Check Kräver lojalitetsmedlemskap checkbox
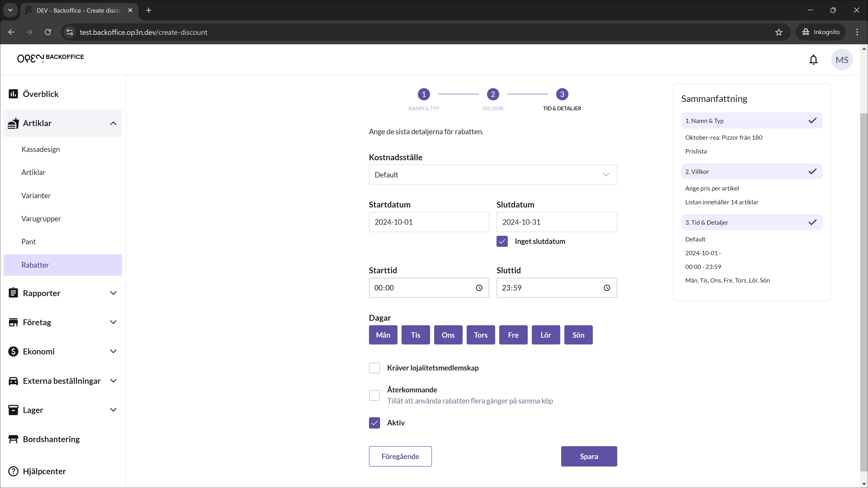Viewport: 868px width, 488px height. point(374,368)
